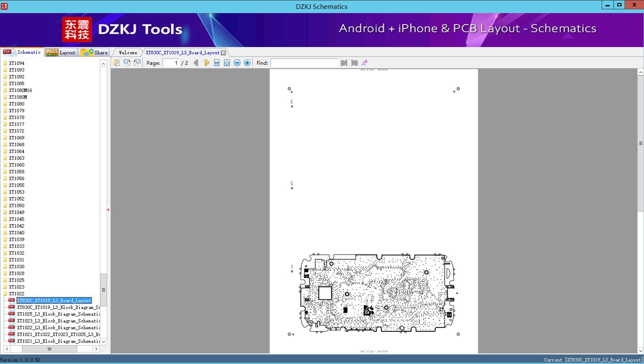This screenshot has width=644, height=364.
Task: Maximize the DZKJ Schematics window
Action: coord(619,5)
